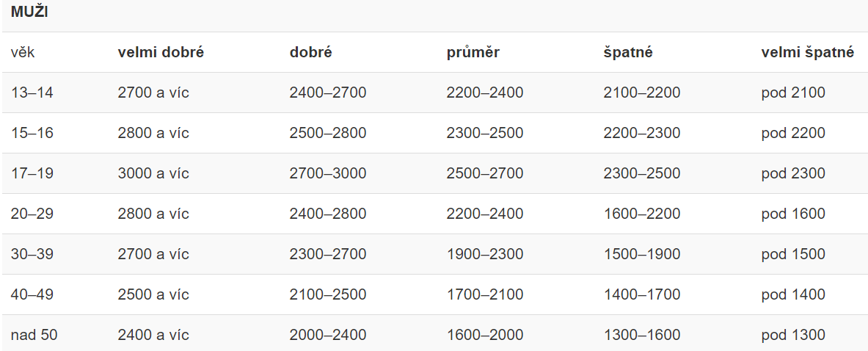Viewport: 868px width, 351px height.
Task: Click the '2700–3000' cell
Action: coord(328,173)
